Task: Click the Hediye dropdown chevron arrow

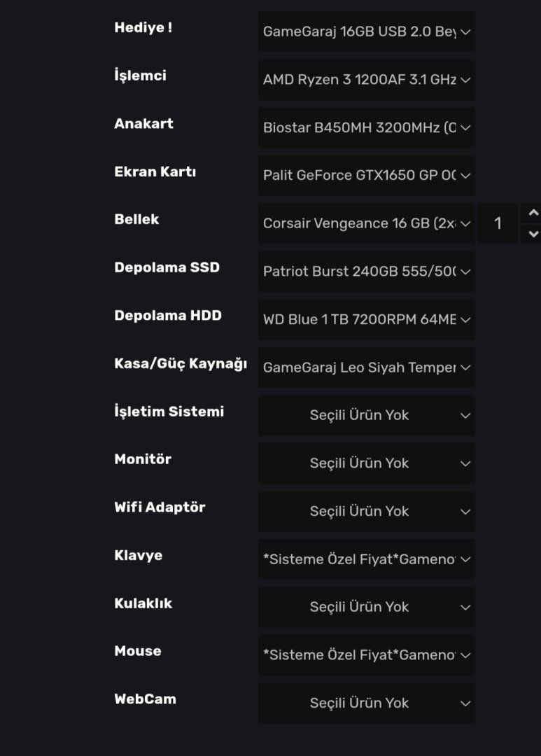Action: [x=466, y=31]
